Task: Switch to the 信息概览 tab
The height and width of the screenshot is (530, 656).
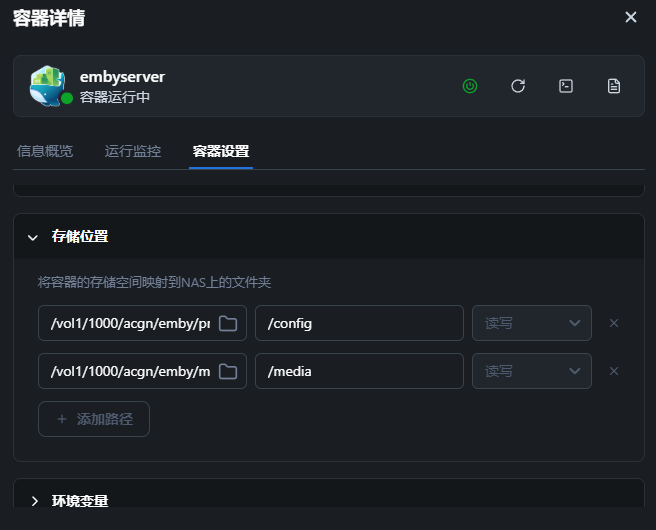Action: [x=45, y=151]
